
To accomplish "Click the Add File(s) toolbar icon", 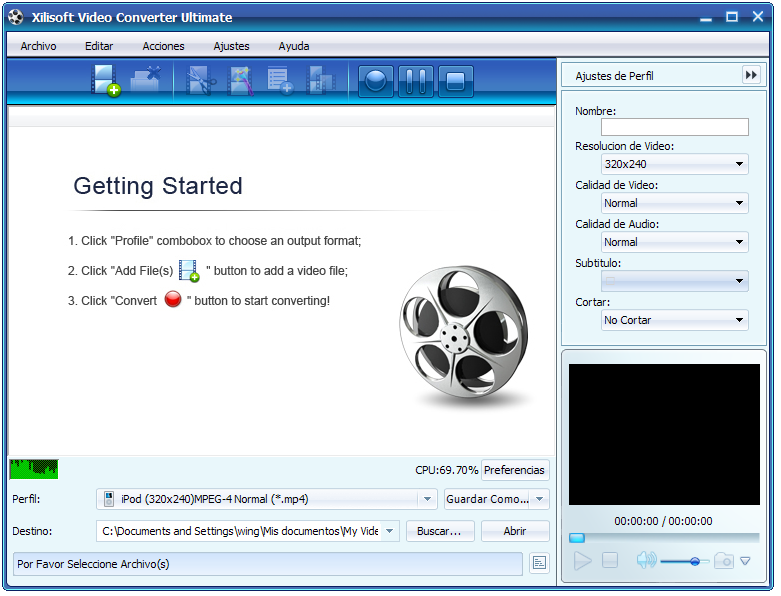I will tap(105, 80).
